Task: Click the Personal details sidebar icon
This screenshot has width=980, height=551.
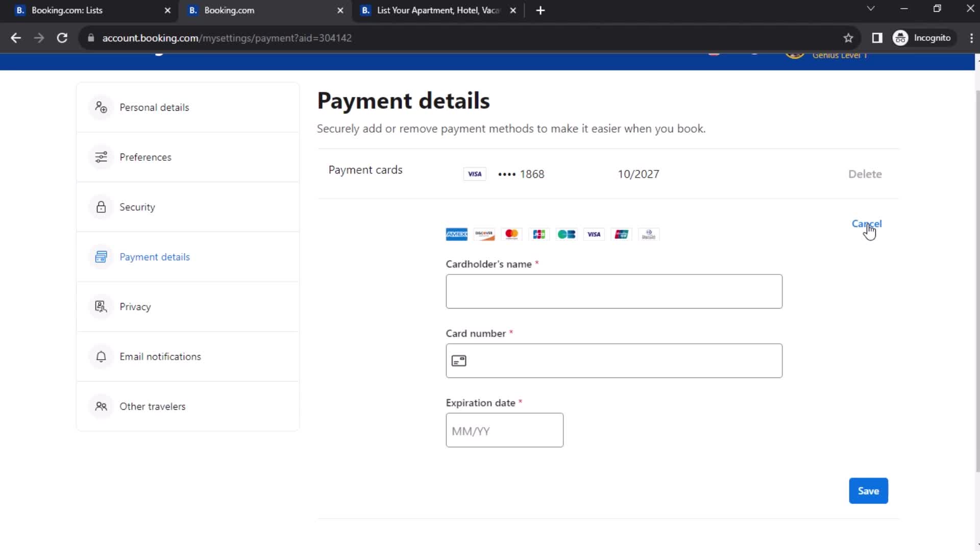Action: 101,107
